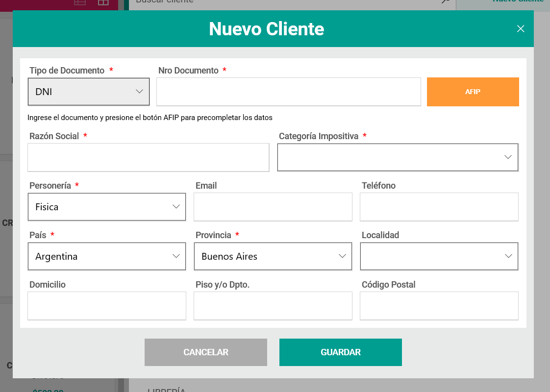Open the Tipo de Documento dropdown showing DNI
The width and height of the screenshot is (550, 392).
(89, 92)
